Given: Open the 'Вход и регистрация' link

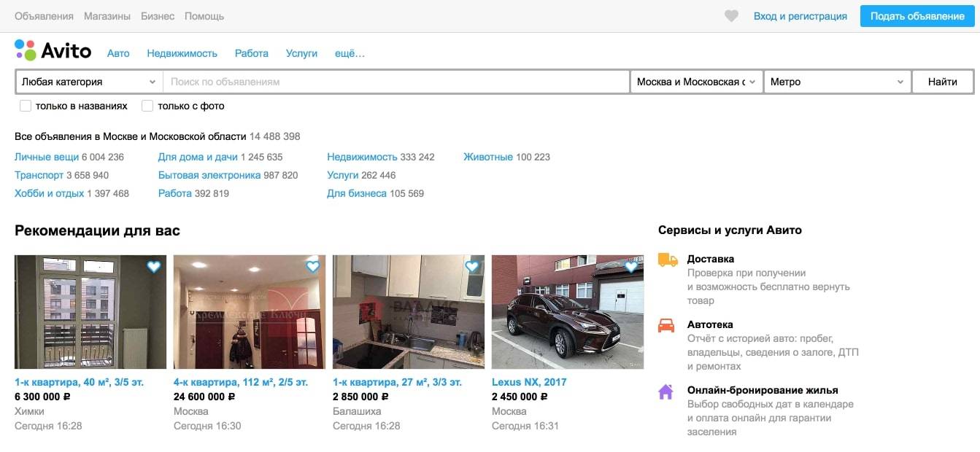Looking at the screenshot, I should 800,16.
